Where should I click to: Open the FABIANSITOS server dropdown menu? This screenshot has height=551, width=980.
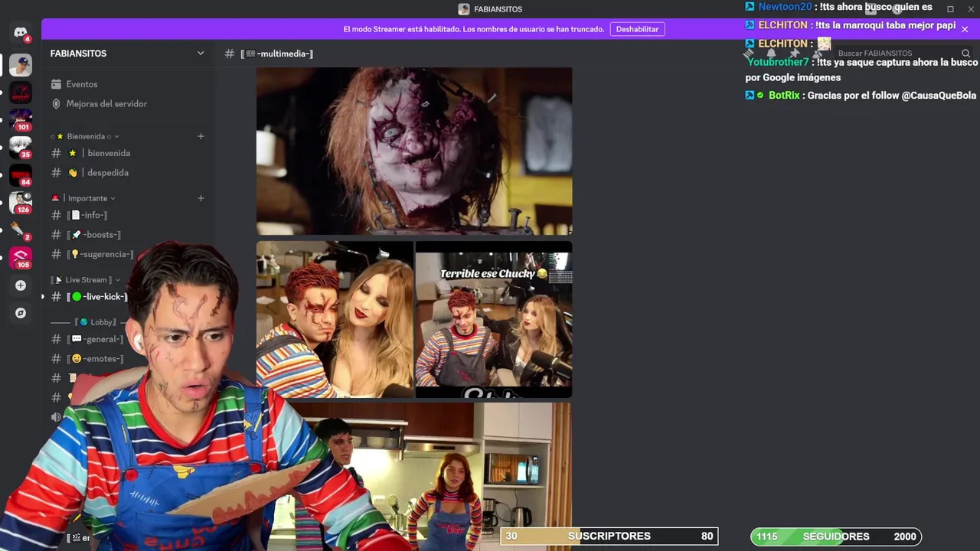point(201,54)
